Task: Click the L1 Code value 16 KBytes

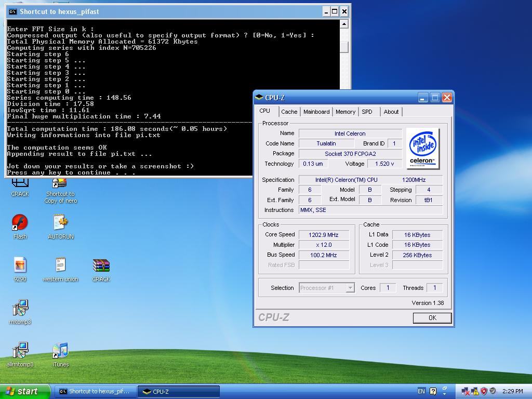Action: [417, 245]
